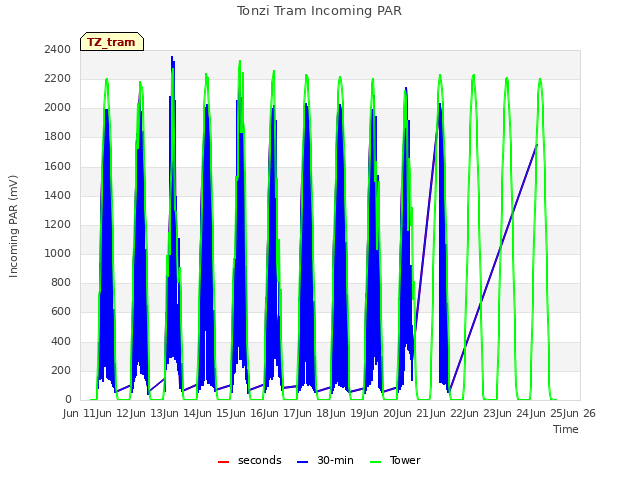Image resolution: width=640 pixels, height=480 pixels.
Task: Click the 1400 y-axis tick value
Action: 58,196
